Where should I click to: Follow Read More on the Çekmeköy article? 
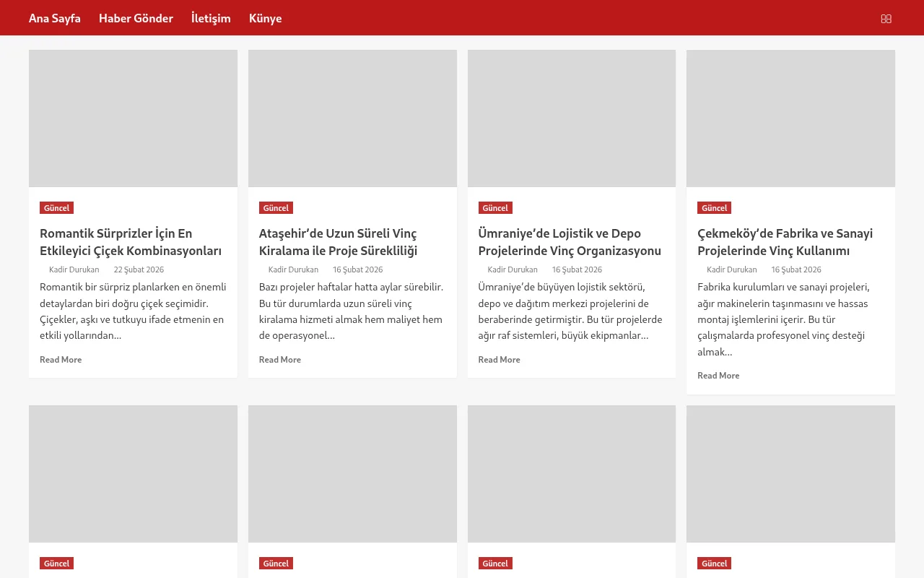click(718, 376)
